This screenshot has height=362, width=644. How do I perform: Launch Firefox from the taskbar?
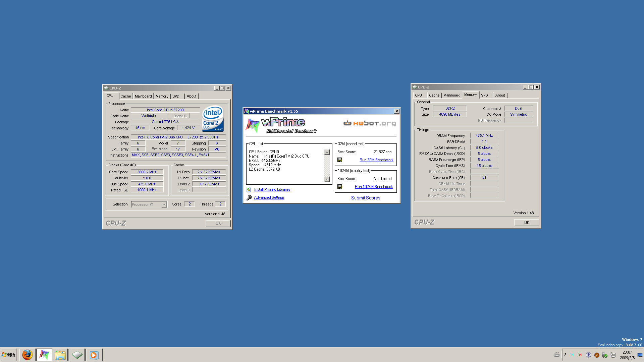point(27,355)
